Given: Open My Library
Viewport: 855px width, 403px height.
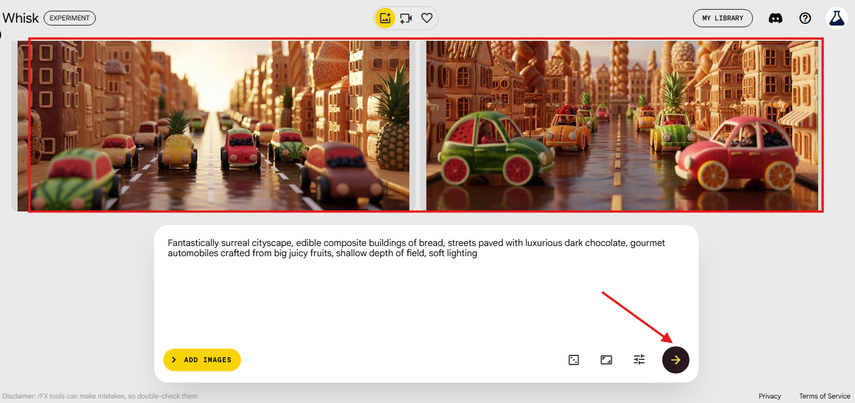Looking at the screenshot, I should [722, 18].
